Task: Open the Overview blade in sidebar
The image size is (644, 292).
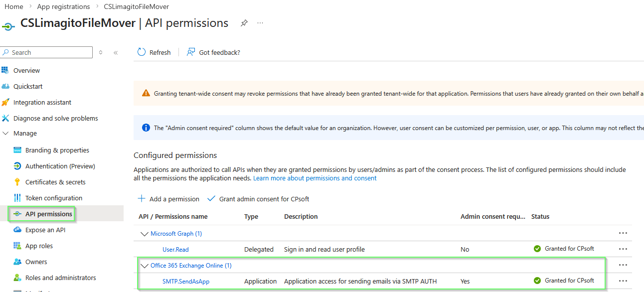Action: pyautogui.click(x=27, y=70)
